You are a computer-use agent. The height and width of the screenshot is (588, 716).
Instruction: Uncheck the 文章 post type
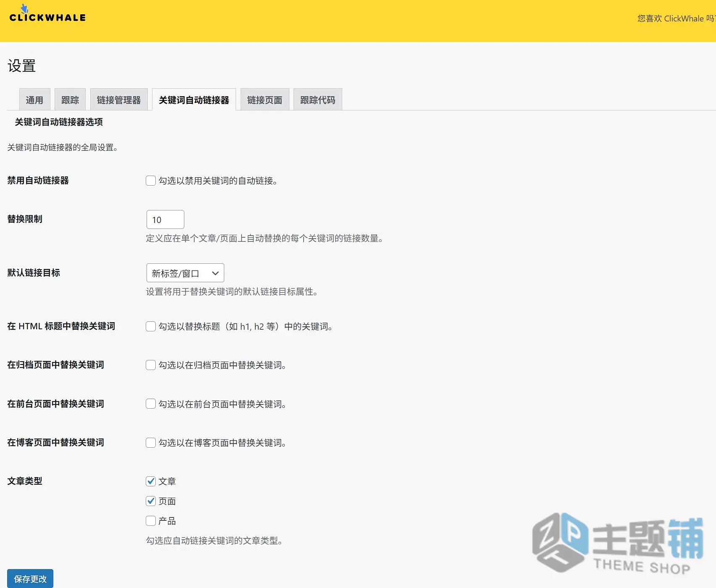tap(151, 481)
